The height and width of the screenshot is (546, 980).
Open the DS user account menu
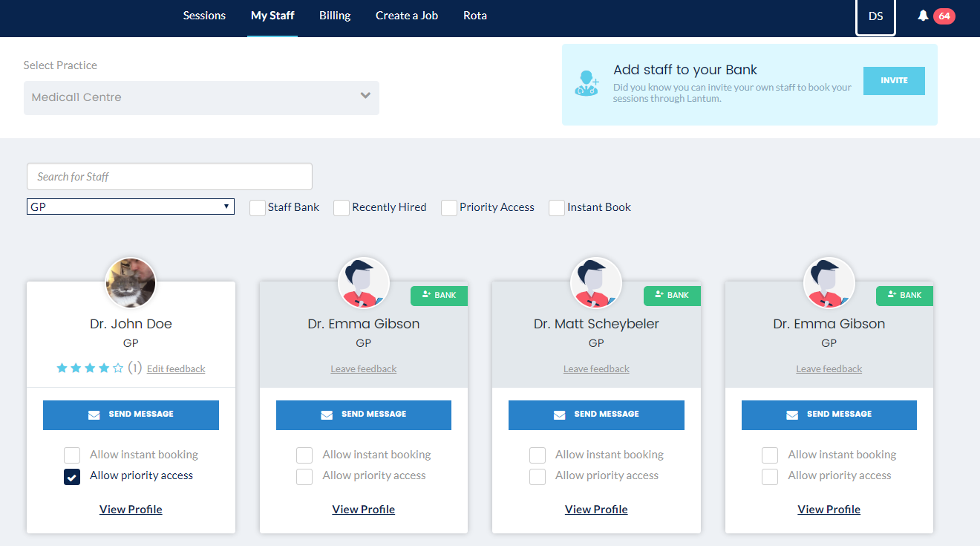(876, 16)
